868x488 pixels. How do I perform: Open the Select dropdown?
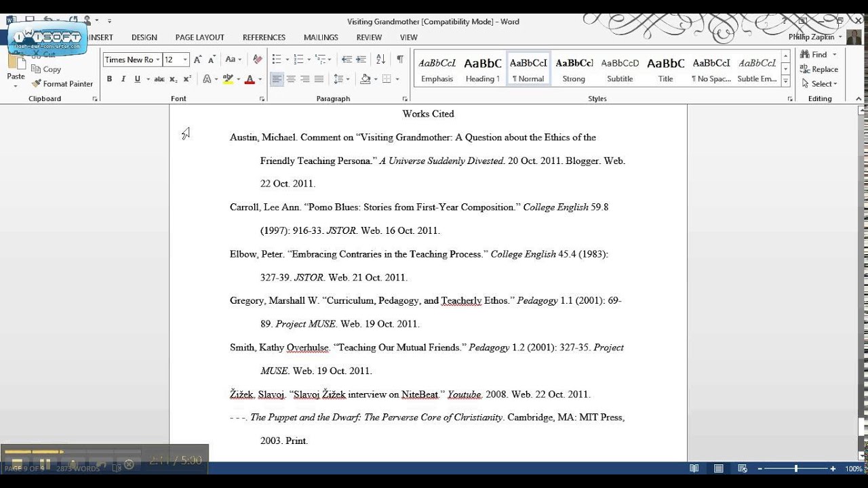pos(819,84)
